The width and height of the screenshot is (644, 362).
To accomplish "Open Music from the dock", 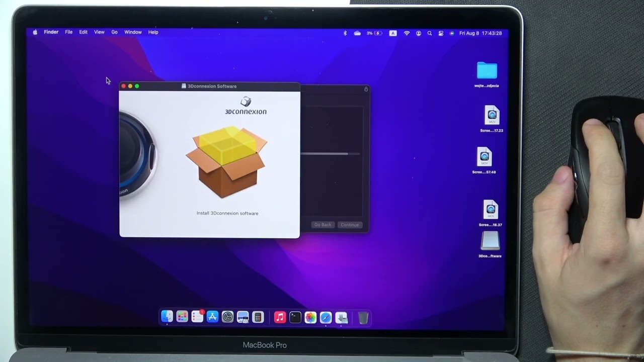I will pos(280,317).
